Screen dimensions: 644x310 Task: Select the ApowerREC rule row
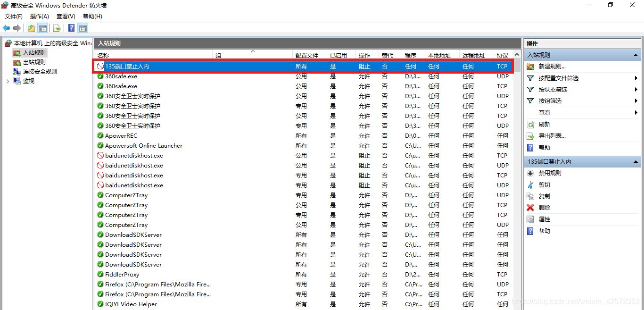coord(303,136)
